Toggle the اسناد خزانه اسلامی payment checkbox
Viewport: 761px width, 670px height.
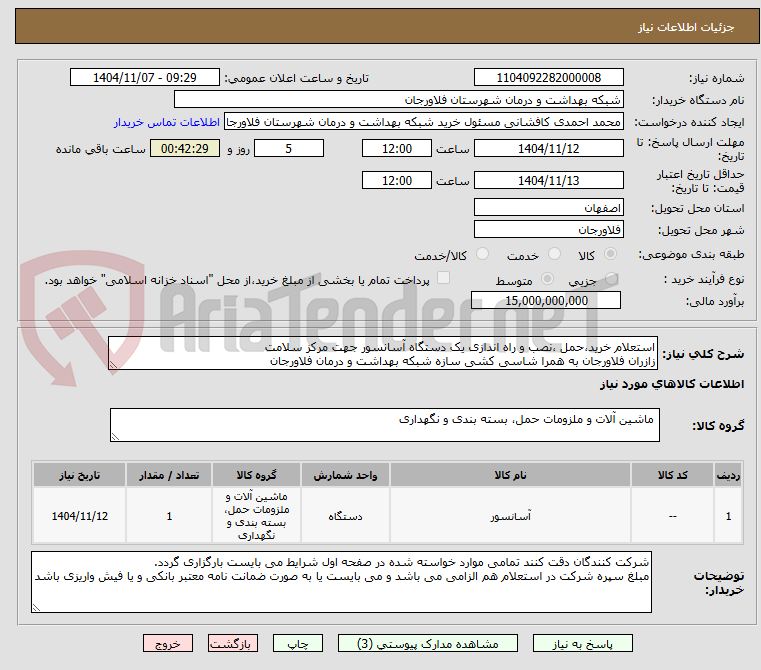(x=443, y=278)
